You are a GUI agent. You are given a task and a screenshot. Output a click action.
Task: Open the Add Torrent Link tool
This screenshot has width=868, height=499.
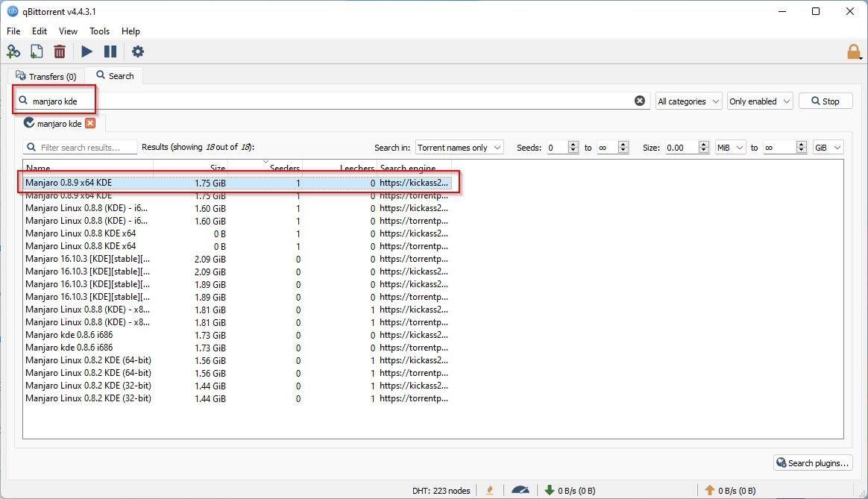tap(13, 51)
